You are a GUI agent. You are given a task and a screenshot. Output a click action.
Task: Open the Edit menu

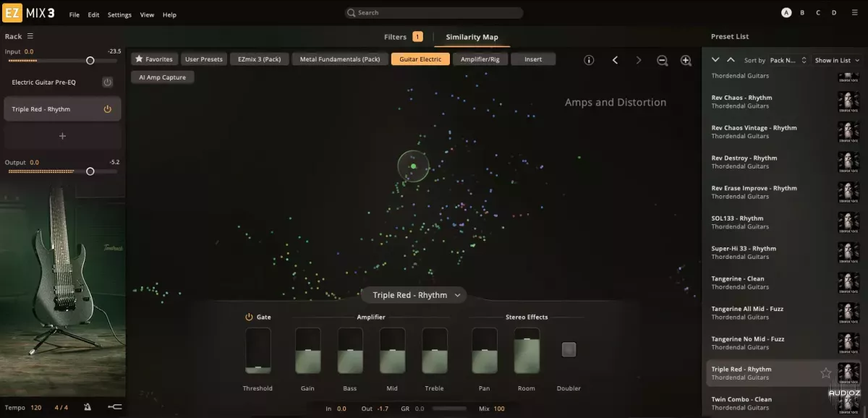pos(94,14)
